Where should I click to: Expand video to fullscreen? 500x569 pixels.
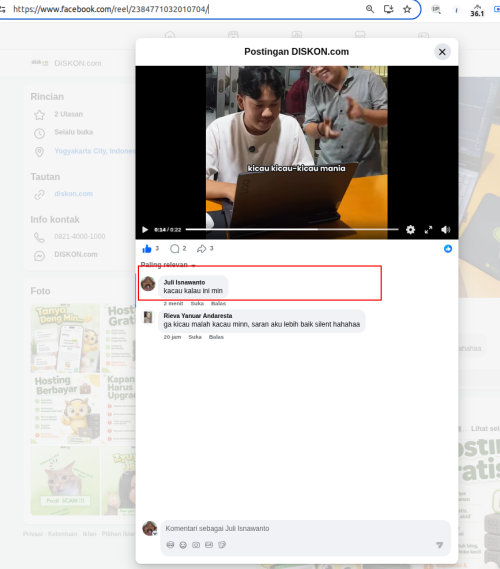tap(429, 230)
